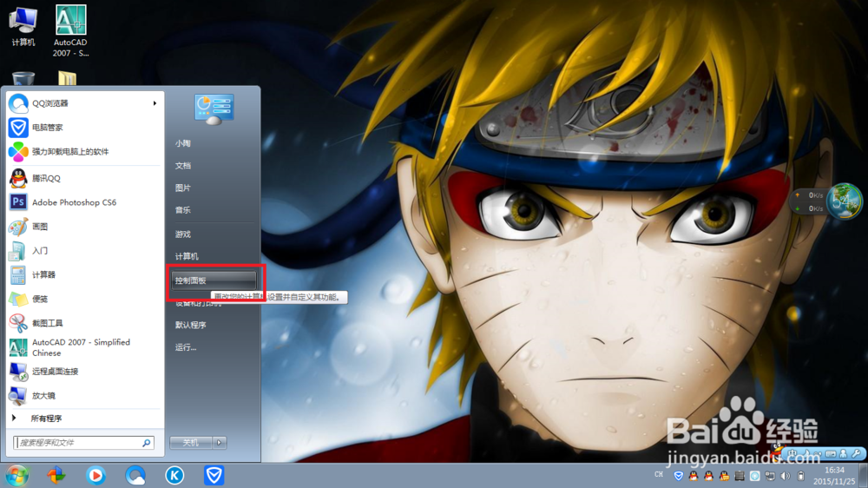
Task: Open the 16:34 clock and date
Action: coord(833,476)
